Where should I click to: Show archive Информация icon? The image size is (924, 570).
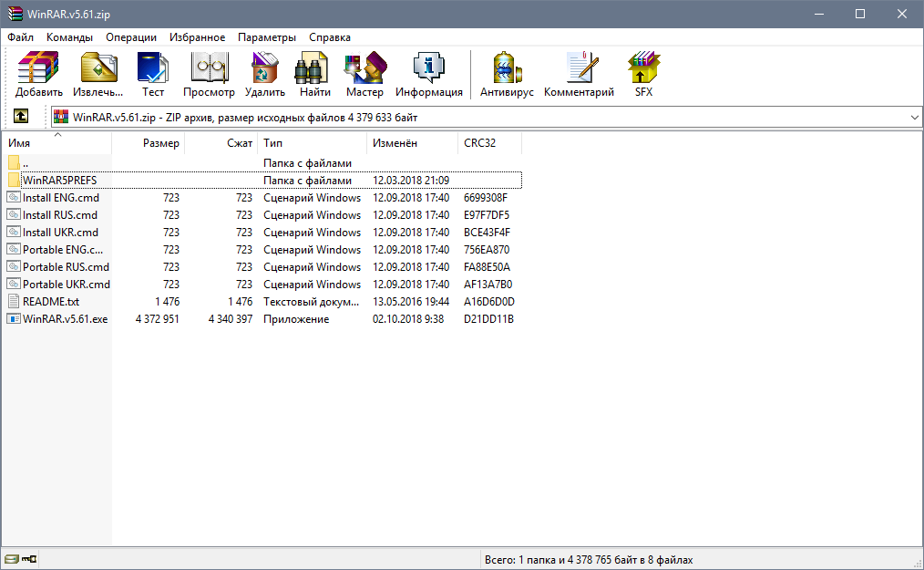428,75
